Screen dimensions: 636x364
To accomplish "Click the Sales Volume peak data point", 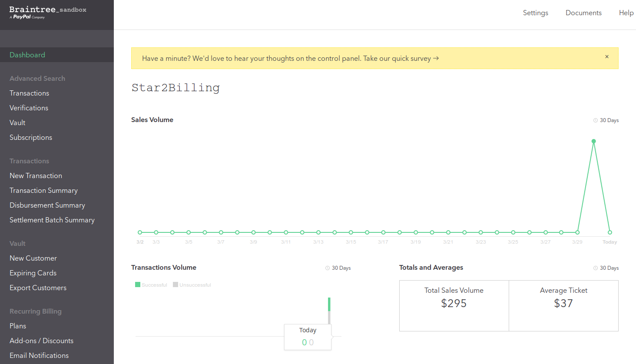I will tap(593, 141).
